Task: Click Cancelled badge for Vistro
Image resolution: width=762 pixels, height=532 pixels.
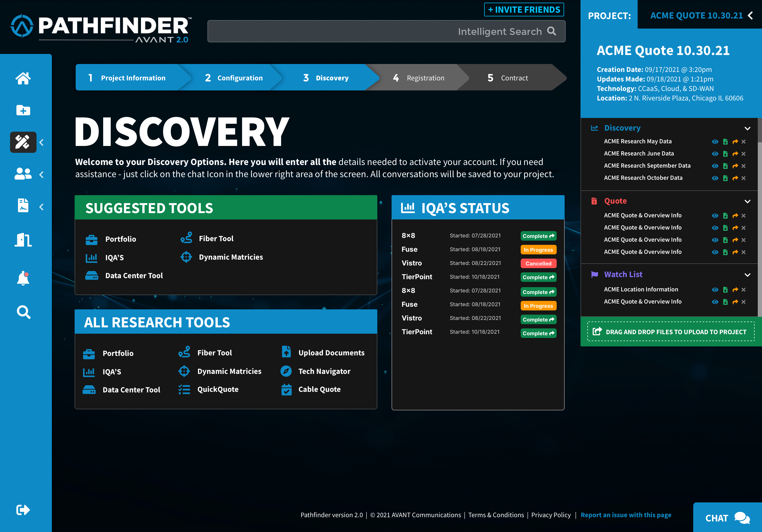Action: pos(538,263)
